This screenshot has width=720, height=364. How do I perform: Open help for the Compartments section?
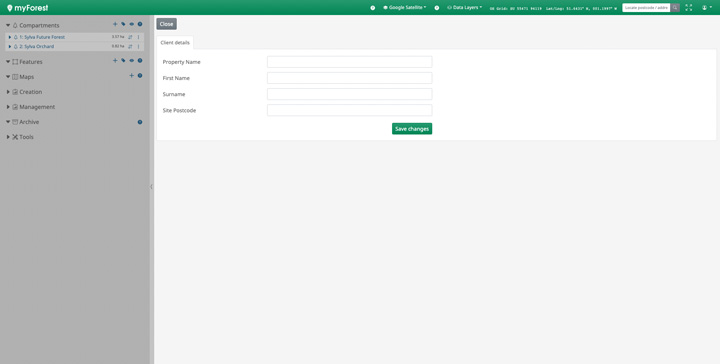(140, 24)
